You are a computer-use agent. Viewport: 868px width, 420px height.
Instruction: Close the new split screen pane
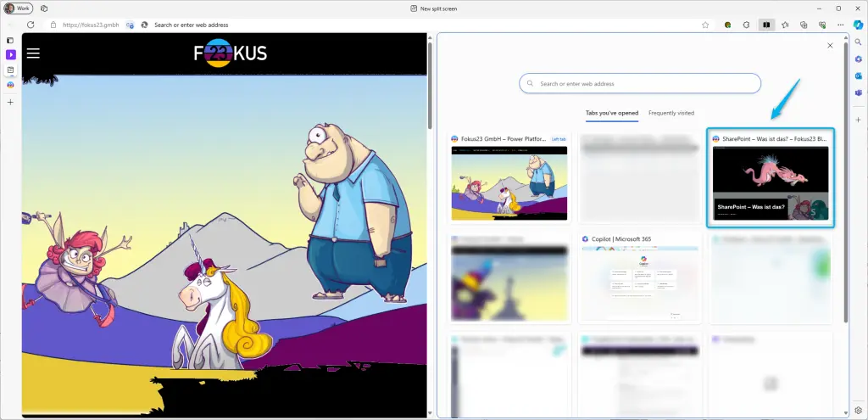(x=830, y=46)
